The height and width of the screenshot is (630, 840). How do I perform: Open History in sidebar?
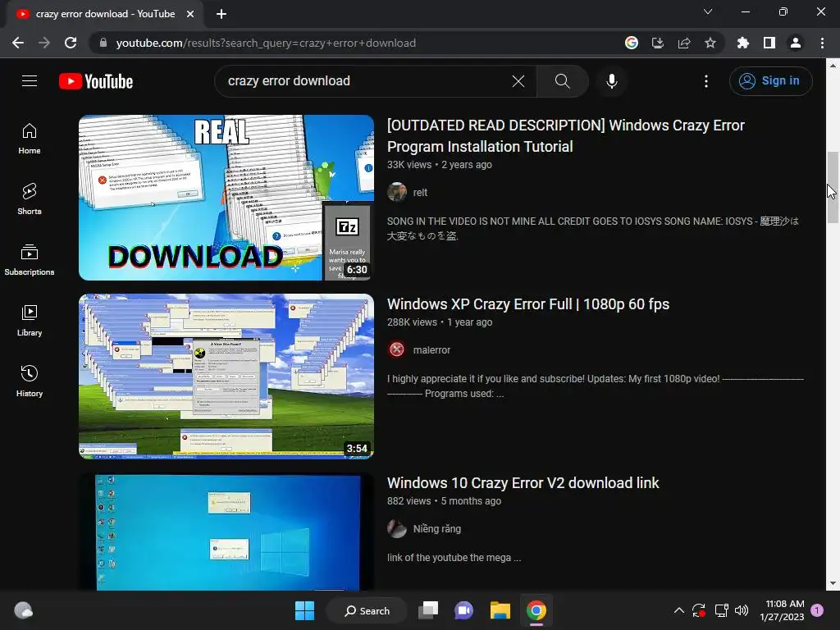point(30,381)
